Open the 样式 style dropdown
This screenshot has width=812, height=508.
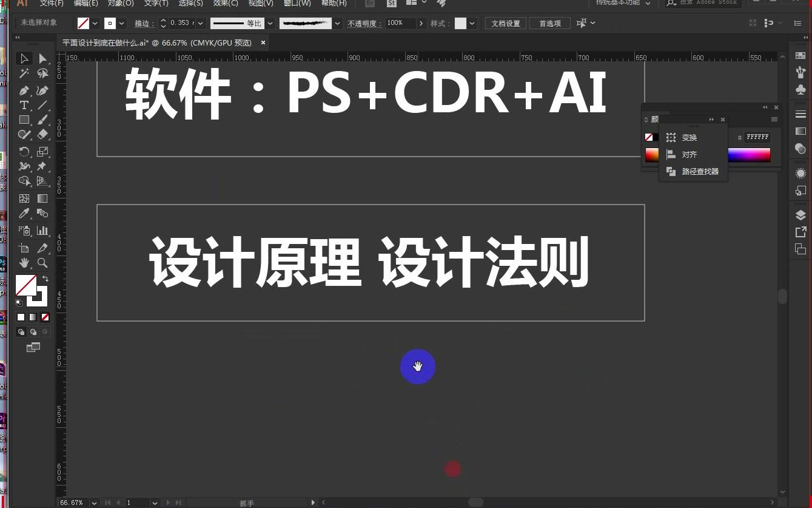point(472,23)
